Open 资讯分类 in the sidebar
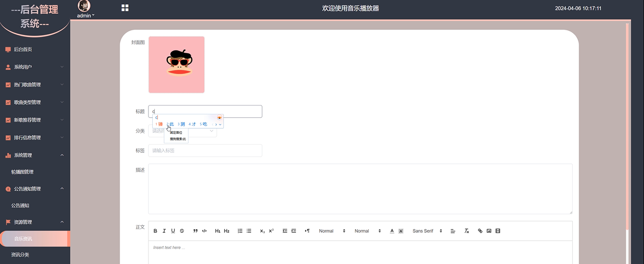Image resolution: width=644 pixels, height=264 pixels. click(x=35, y=255)
